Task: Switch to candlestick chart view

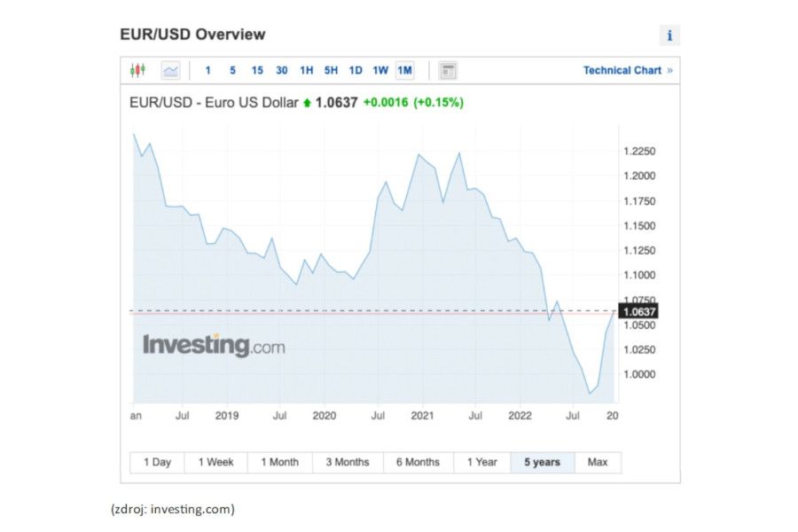Action: tap(137, 69)
